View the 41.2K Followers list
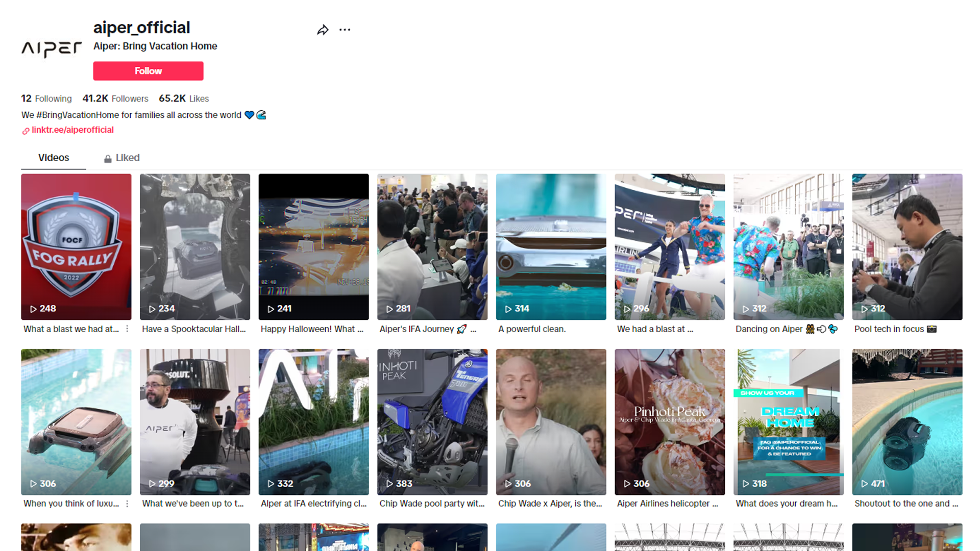 [115, 98]
